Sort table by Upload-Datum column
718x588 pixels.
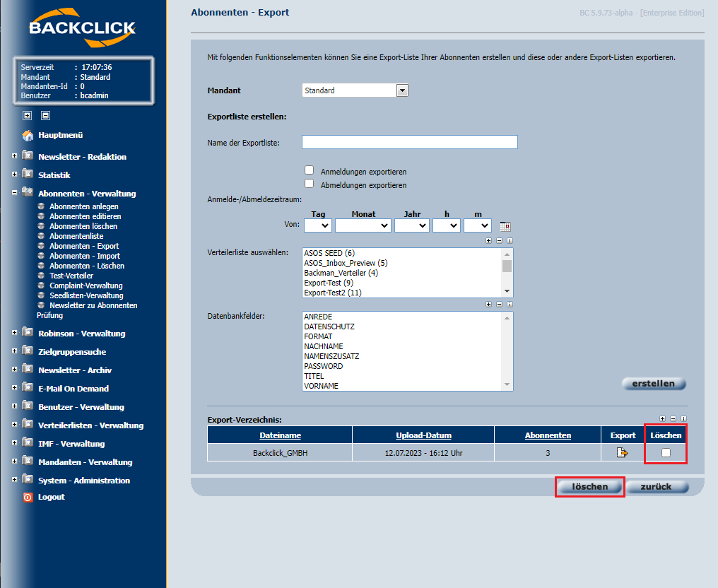423,435
